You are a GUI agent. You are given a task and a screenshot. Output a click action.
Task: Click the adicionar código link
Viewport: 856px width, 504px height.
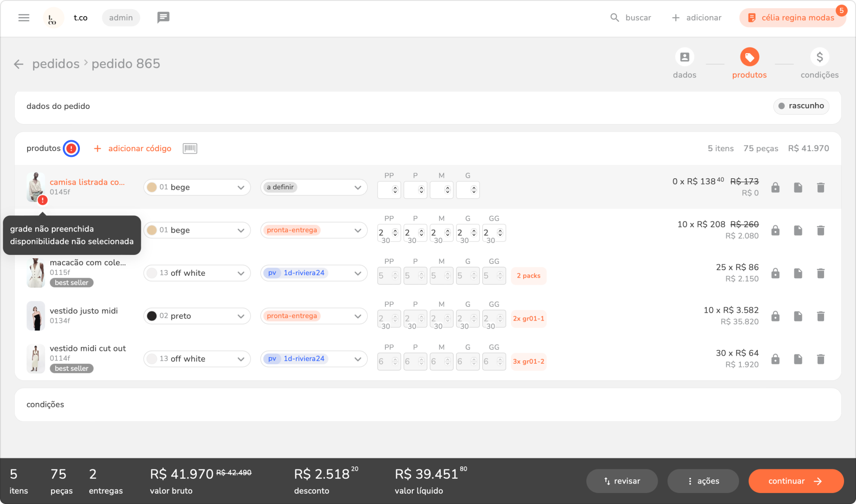pyautogui.click(x=139, y=148)
